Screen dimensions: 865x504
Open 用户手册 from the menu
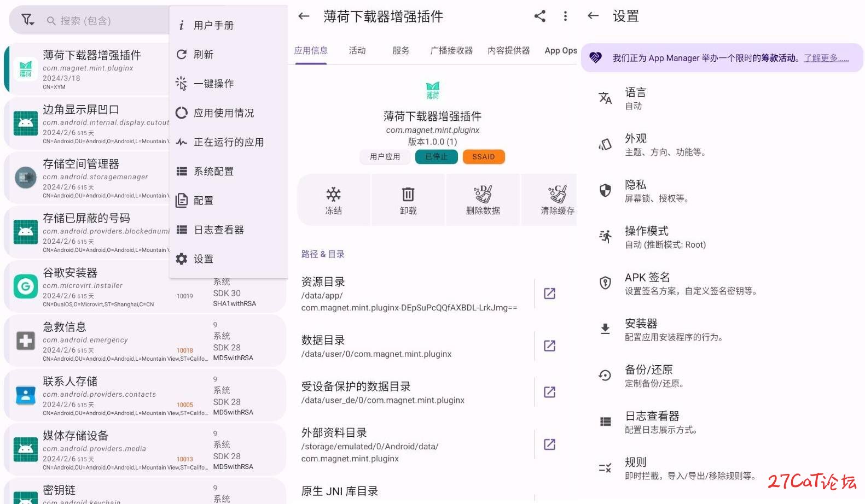[229, 25]
